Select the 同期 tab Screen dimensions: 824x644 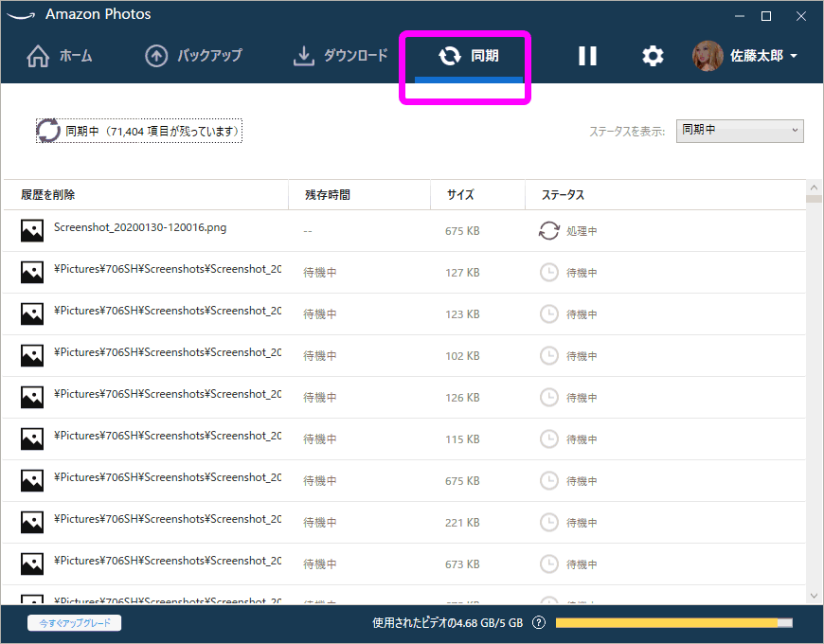(469, 56)
